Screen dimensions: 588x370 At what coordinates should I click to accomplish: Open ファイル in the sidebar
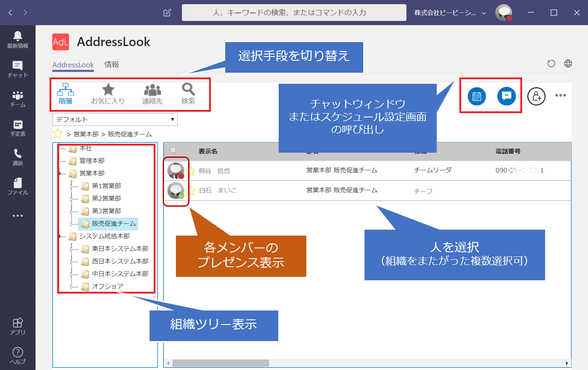tap(18, 186)
